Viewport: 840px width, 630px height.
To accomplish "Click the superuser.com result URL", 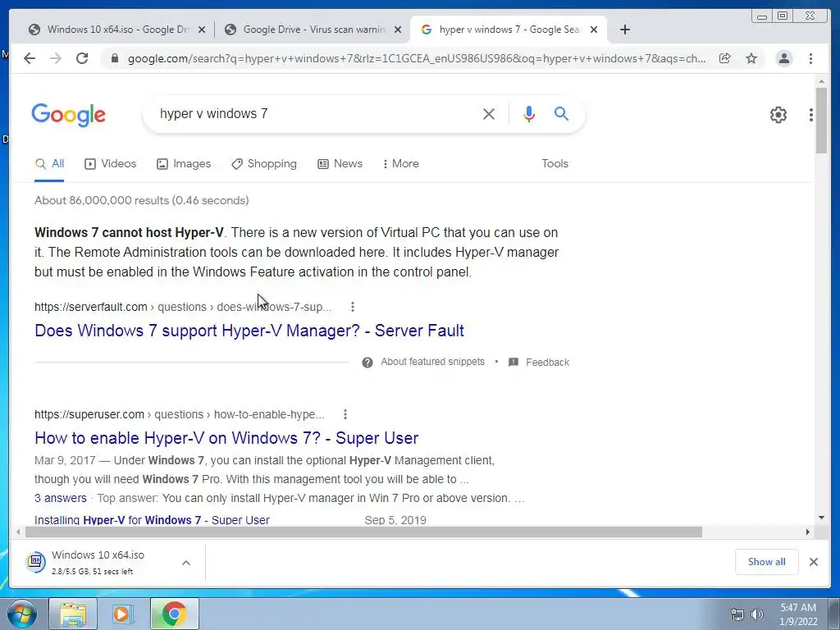I will pyautogui.click(x=180, y=414).
